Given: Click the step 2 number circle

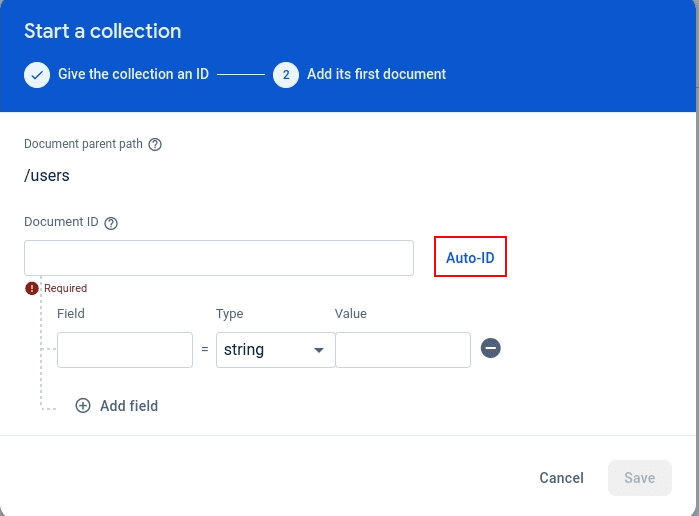Looking at the screenshot, I should [286, 75].
